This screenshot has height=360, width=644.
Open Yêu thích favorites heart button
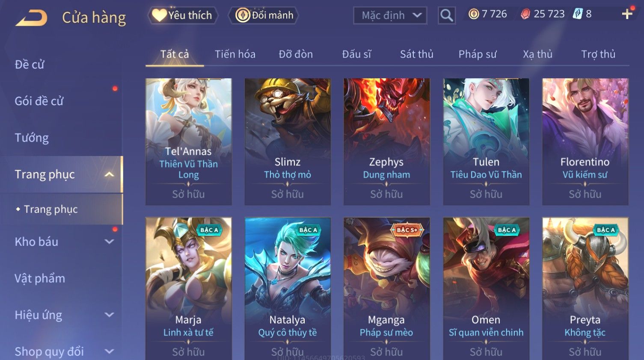click(x=183, y=15)
